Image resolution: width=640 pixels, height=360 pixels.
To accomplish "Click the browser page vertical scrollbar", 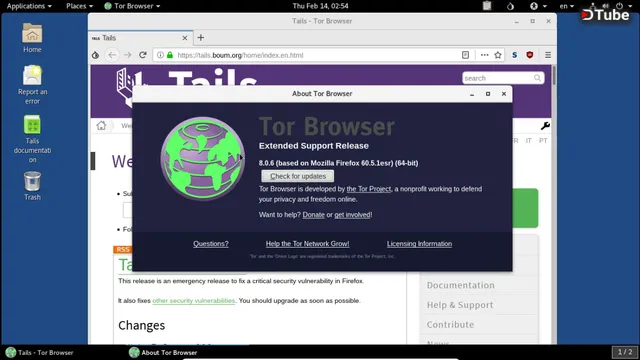I will coord(553,76).
